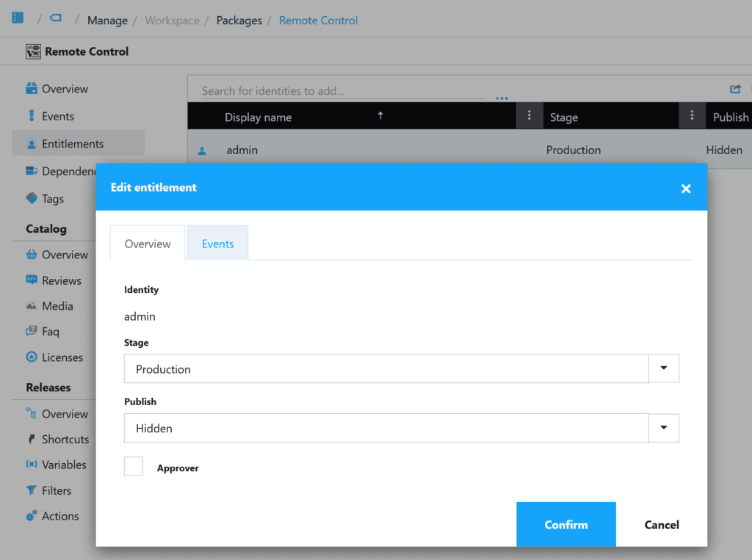Open the Publish dropdown arrow
Screen dimensions: 752x560
pyautogui.click(x=664, y=427)
